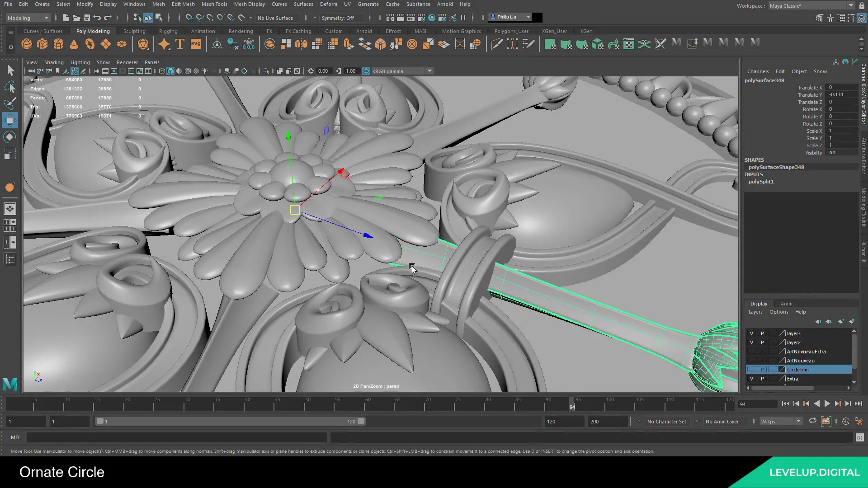Viewport: 868px width, 488px height.
Task: Create a Poly Cube from the shelf
Action: pos(42,44)
